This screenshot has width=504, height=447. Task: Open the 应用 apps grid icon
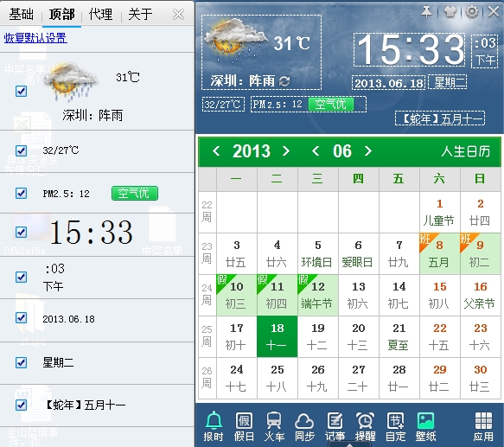pyautogui.click(x=483, y=425)
